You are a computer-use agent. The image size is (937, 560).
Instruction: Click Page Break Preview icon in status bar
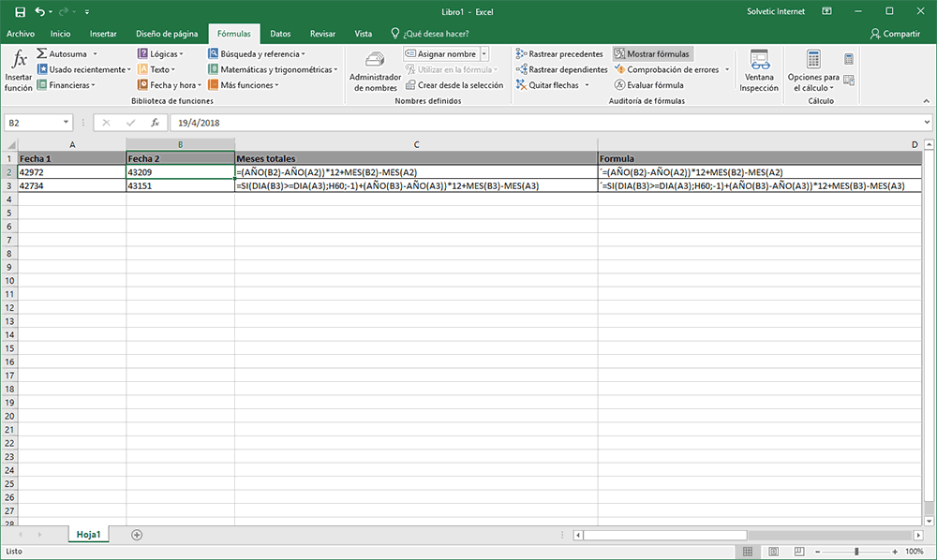799,551
